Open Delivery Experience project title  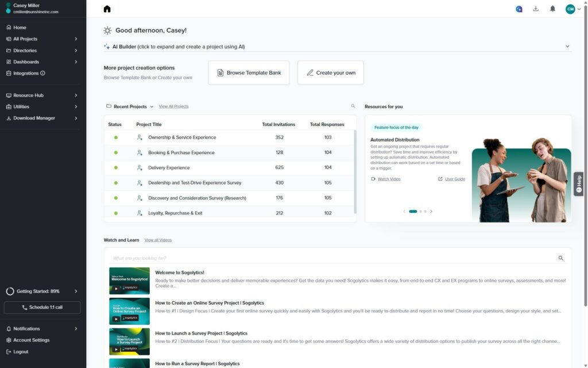tap(169, 168)
